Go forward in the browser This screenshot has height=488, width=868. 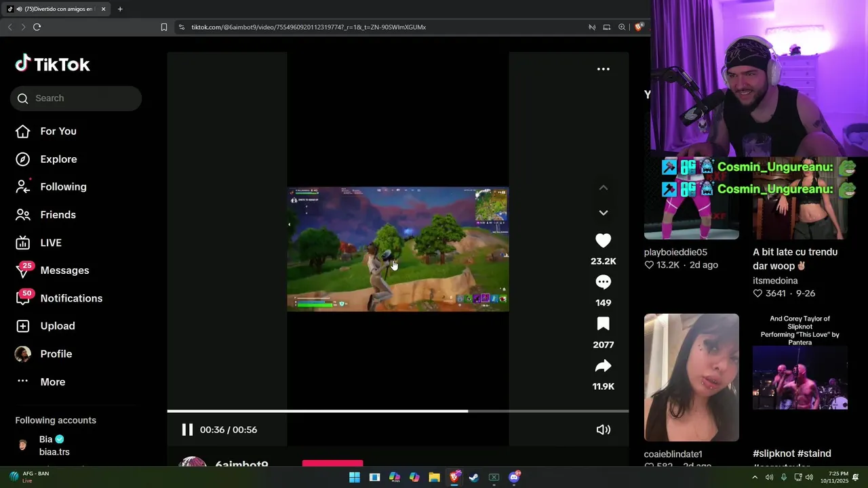pyautogui.click(x=23, y=27)
